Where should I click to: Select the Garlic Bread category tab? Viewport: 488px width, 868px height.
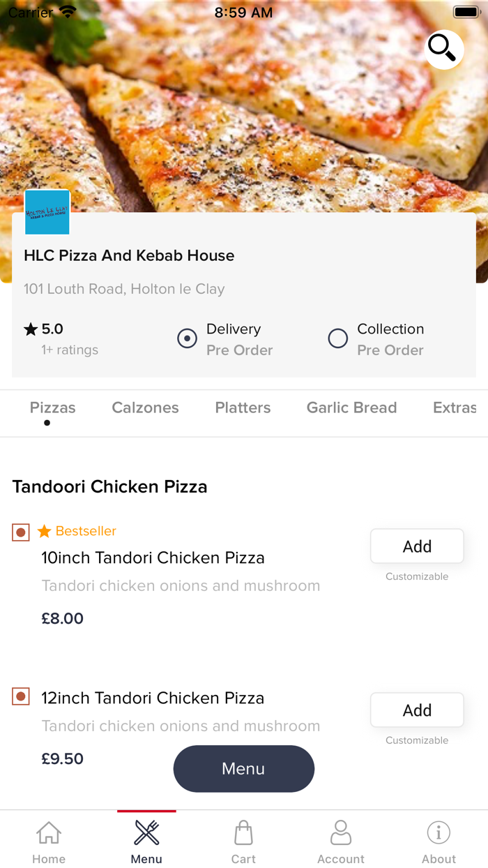coord(351,407)
